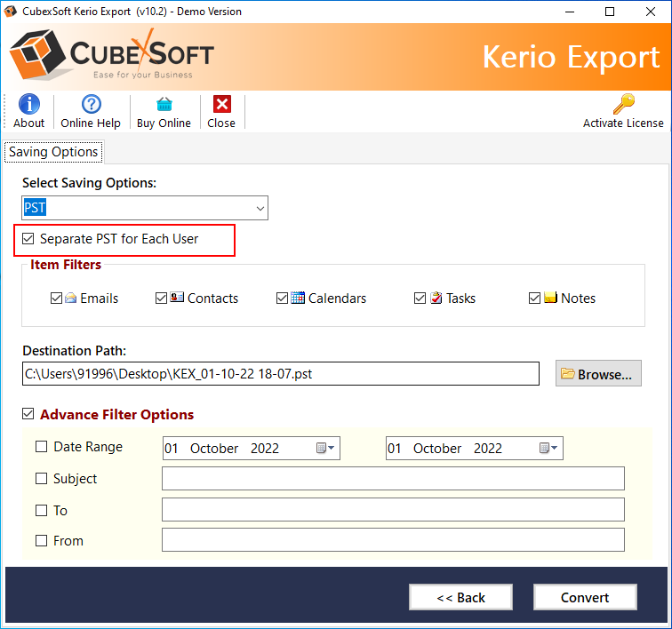Click the Online Help question mark icon
This screenshot has height=629, width=672.
[91, 104]
